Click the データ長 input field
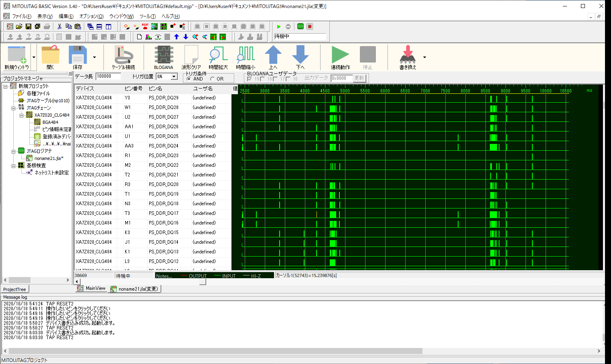This screenshot has width=611, height=364. click(x=108, y=77)
